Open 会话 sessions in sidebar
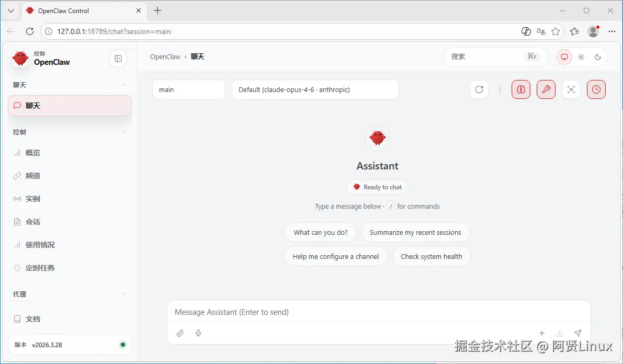 point(70,222)
